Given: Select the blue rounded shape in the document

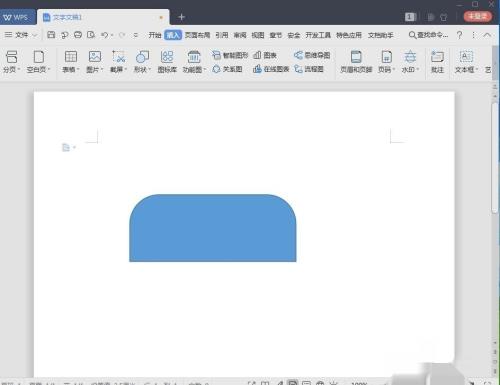Looking at the screenshot, I should click(213, 228).
